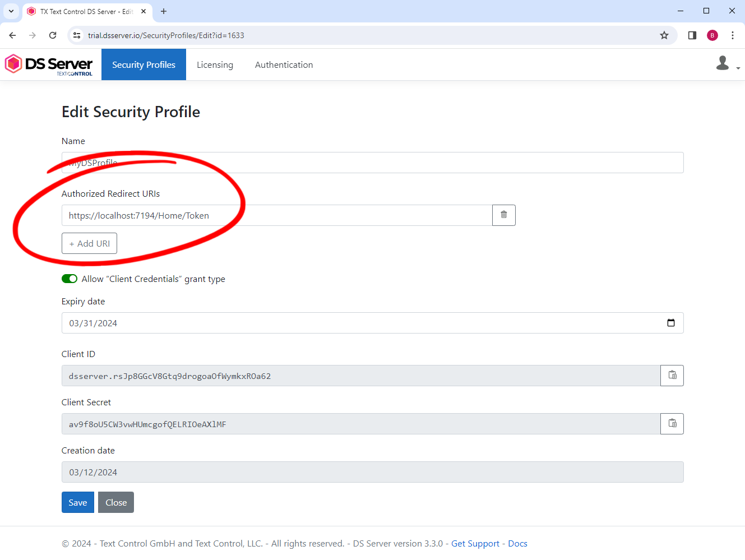Click the + Add URI button

coord(89,243)
